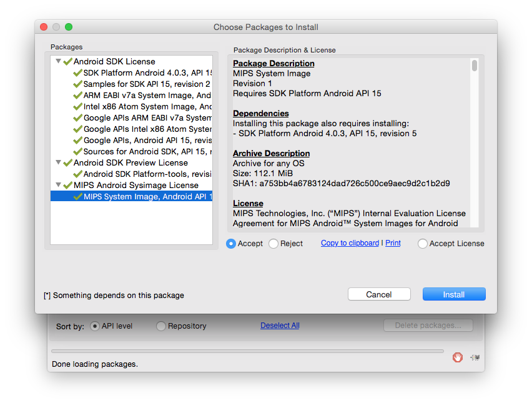
Task: Click the Install button
Action: (454, 294)
